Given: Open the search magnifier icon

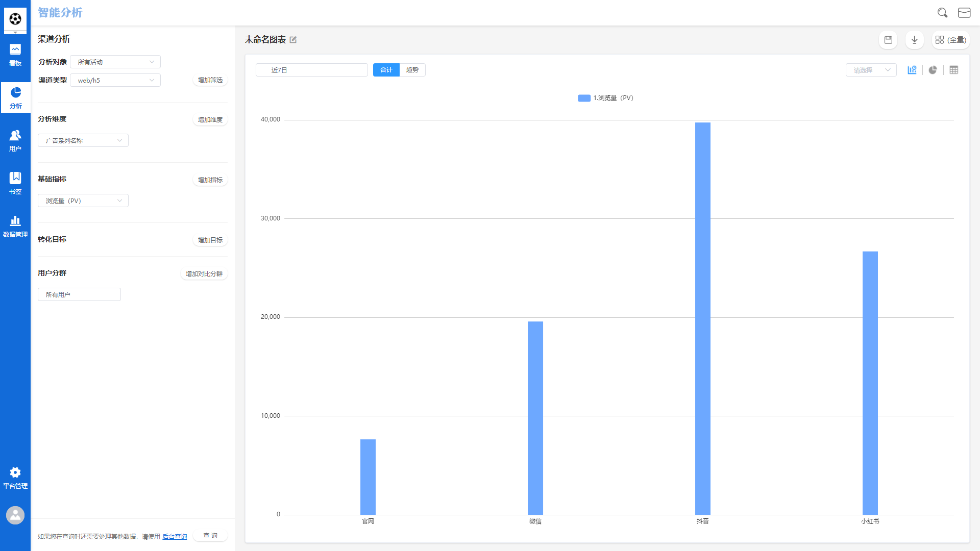Looking at the screenshot, I should point(942,13).
